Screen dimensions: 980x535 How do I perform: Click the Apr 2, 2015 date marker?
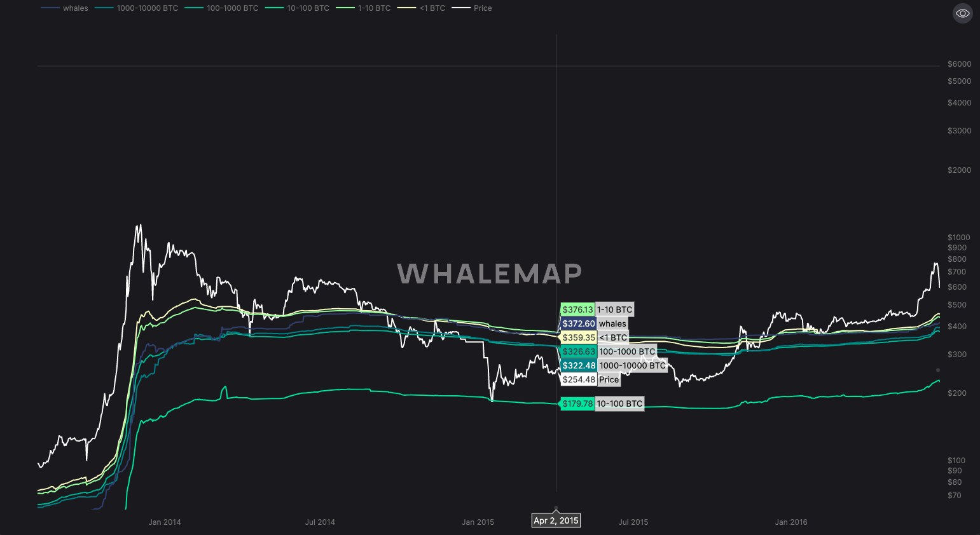[x=556, y=520]
